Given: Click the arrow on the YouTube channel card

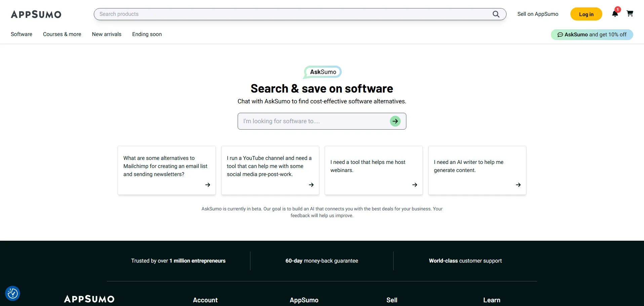Looking at the screenshot, I should click(x=311, y=185).
